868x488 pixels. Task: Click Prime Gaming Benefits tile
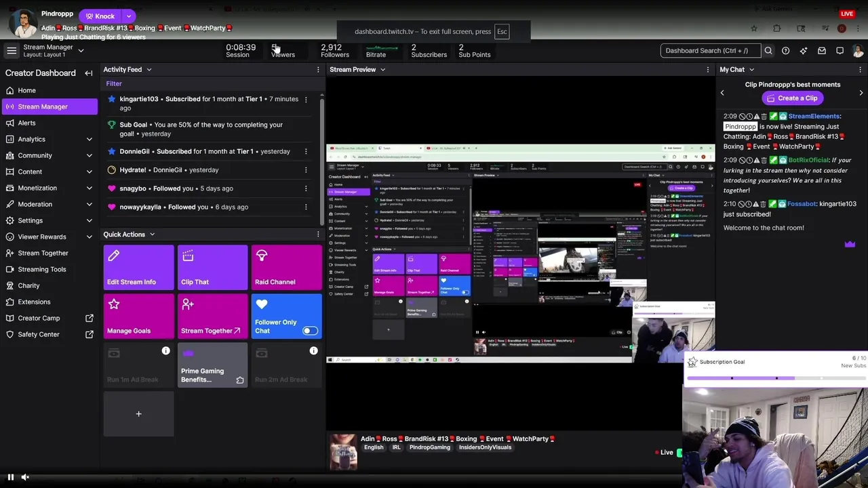pyautogui.click(x=212, y=365)
